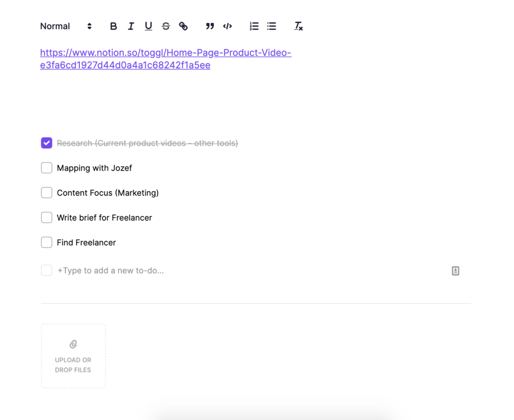Image resolution: width=514 pixels, height=420 pixels.
Task: Toggle code formatting
Action: 227,26
